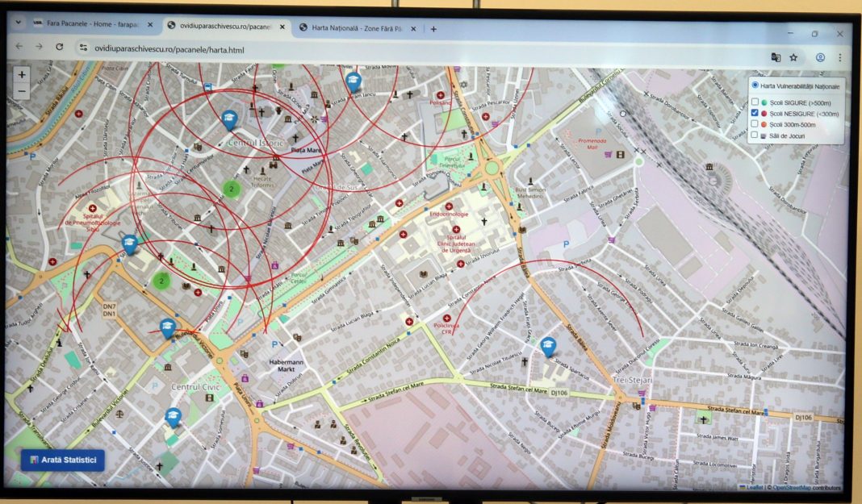The height and width of the screenshot is (504, 862).
Task: Select Harta Vulnerabilității Naționale radio button
Action: coord(755,85)
